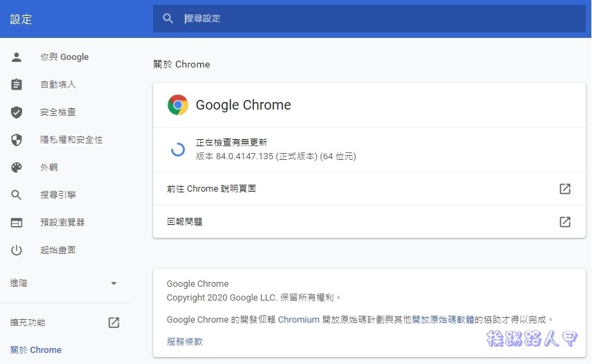
Task: Go to 自動填入 settings
Action: coord(58,85)
